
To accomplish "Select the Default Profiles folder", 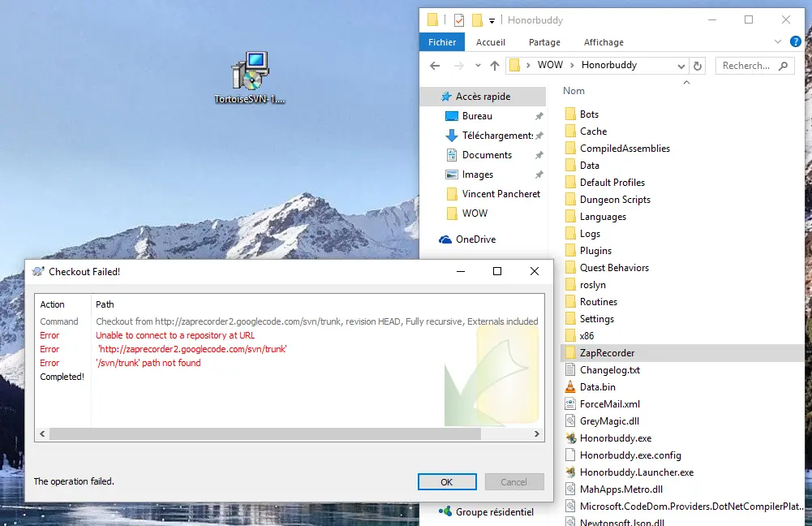I will pos(612,183).
